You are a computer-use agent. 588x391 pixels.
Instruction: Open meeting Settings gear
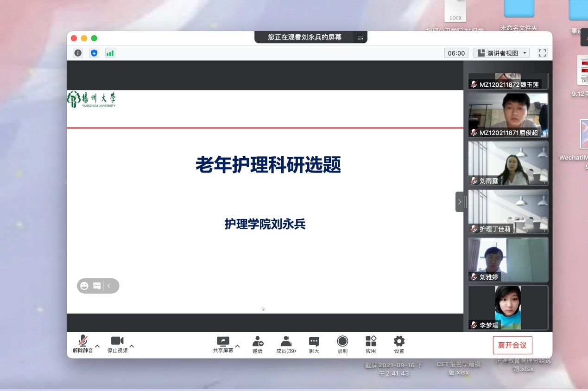point(399,345)
